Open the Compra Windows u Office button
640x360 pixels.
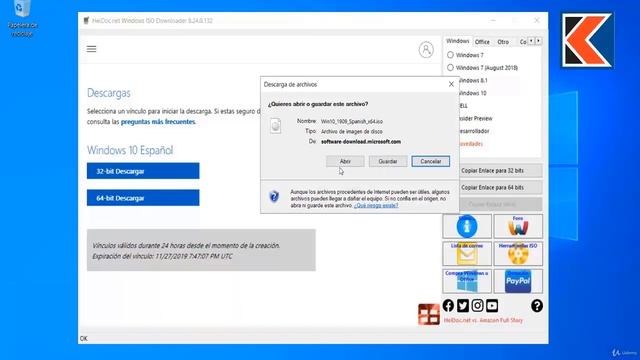pos(467,281)
